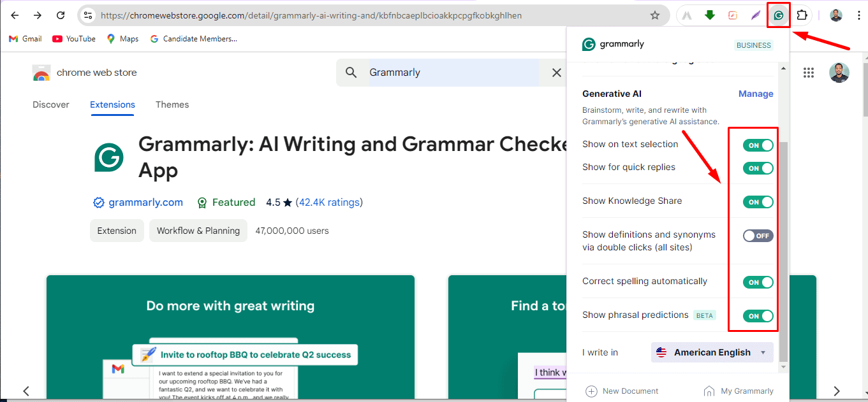Open the 'Do more with great writing' screenshot
This screenshot has width=868, height=402.
(230, 336)
